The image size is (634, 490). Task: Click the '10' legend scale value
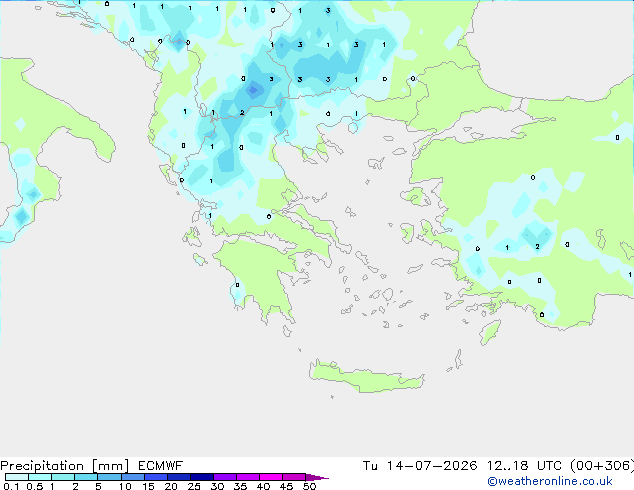point(125,486)
